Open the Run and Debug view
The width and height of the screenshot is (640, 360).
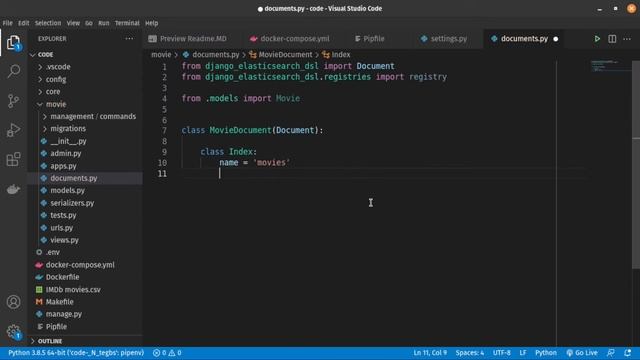tap(13, 130)
